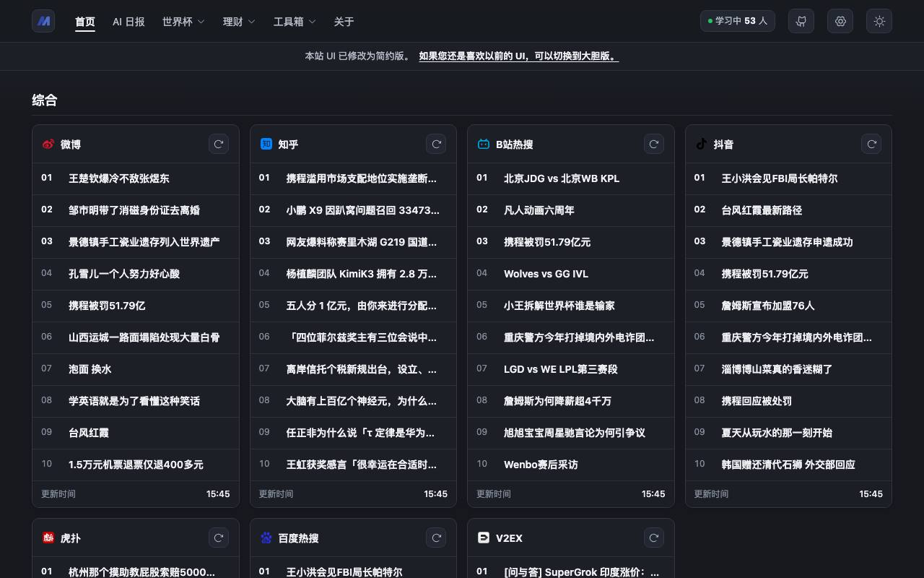
Task: Open 知乎 item 携程滥用市场支配地位
Action: (x=353, y=178)
